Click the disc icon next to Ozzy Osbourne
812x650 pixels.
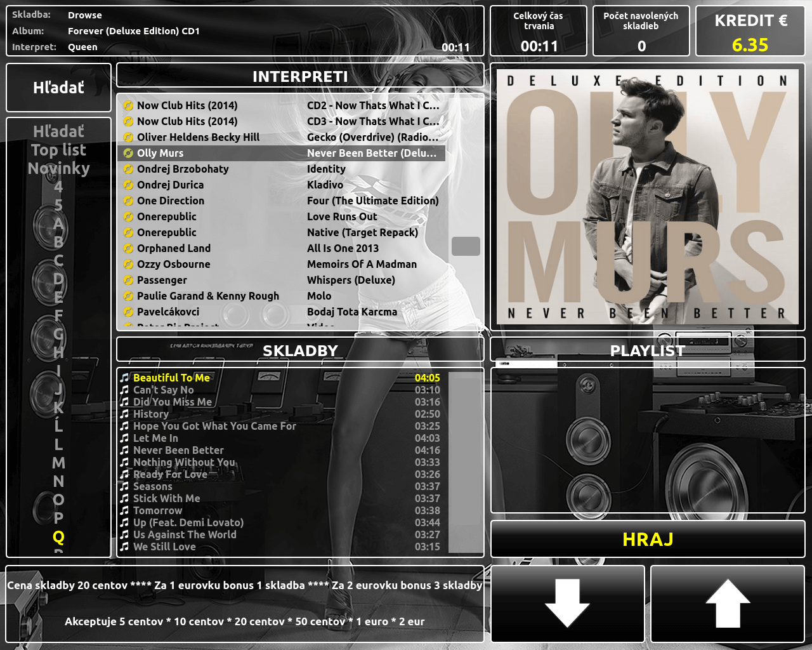128,264
